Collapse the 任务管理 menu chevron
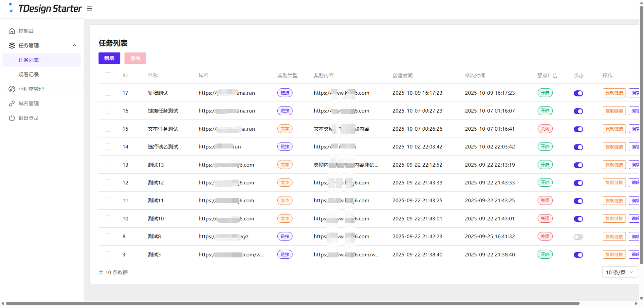The height and width of the screenshot is (306, 644). 74,45
